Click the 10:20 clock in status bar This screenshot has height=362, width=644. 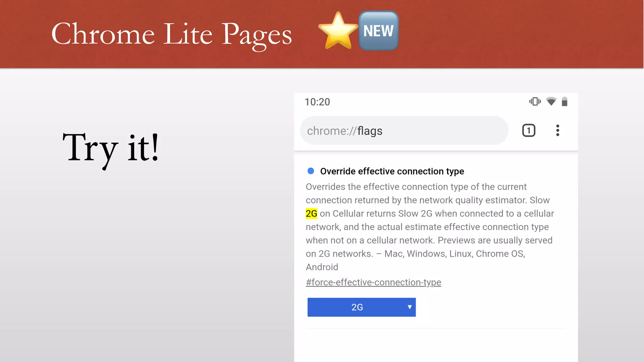pos(317,102)
